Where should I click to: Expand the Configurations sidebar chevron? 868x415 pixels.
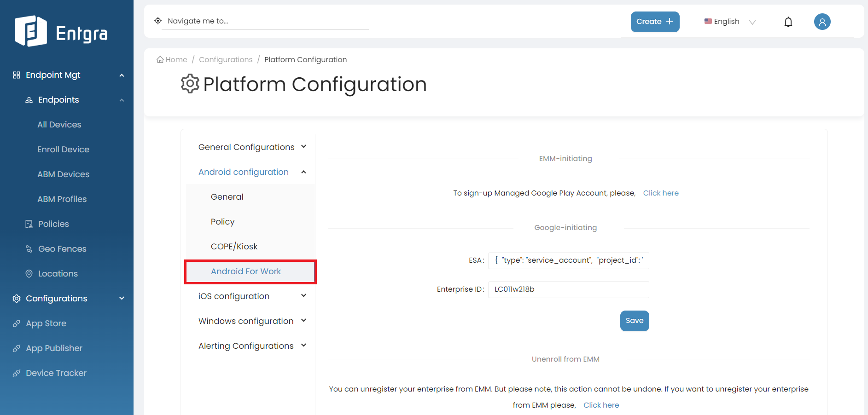pyautogui.click(x=122, y=299)
